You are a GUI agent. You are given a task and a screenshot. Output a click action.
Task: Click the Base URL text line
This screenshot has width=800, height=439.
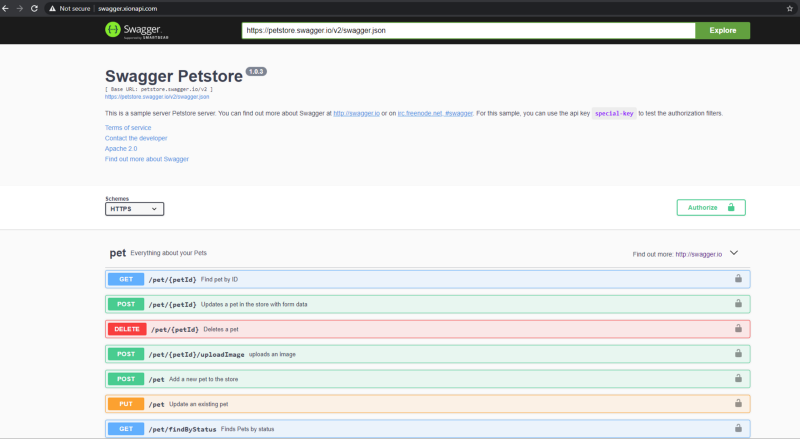click(x=159, y=89)
